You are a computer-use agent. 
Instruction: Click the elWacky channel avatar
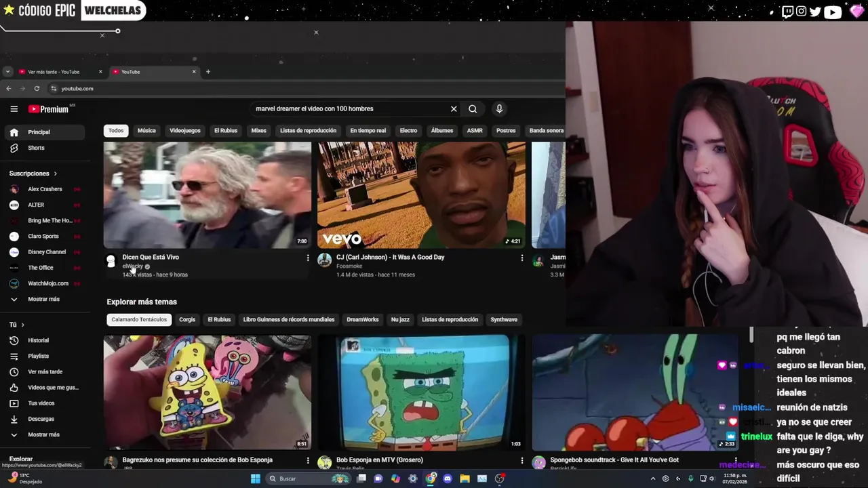[111, 261]
